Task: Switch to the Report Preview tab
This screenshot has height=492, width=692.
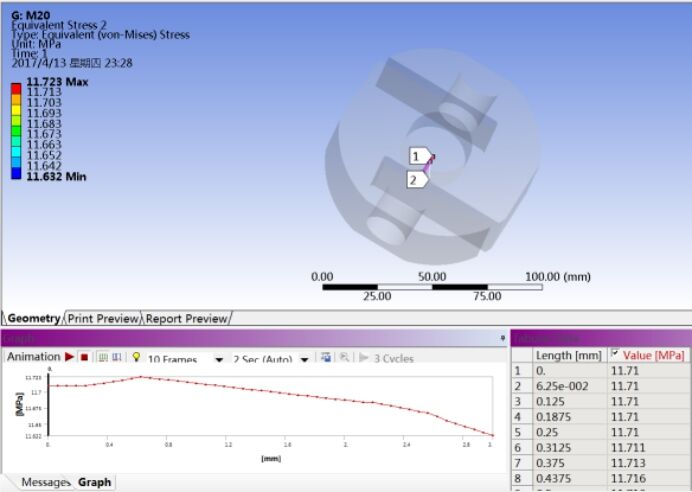Action: [x=186, y=319]
